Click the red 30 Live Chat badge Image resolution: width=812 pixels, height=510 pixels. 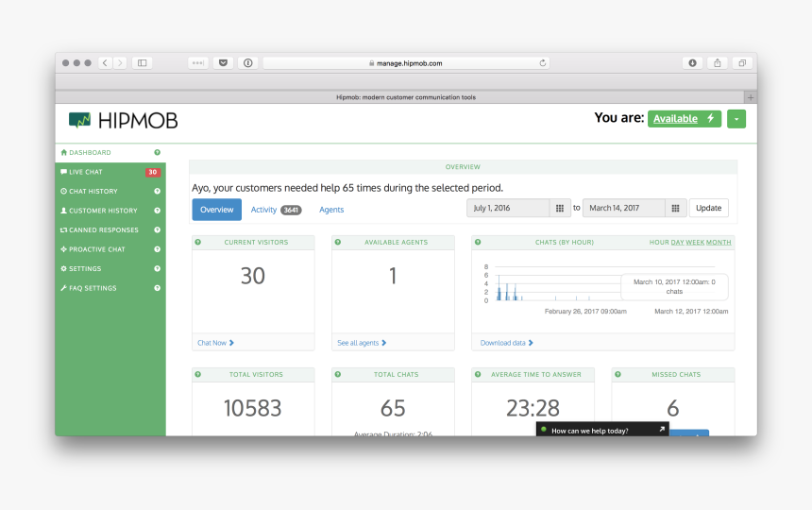(x=153, y=173)
